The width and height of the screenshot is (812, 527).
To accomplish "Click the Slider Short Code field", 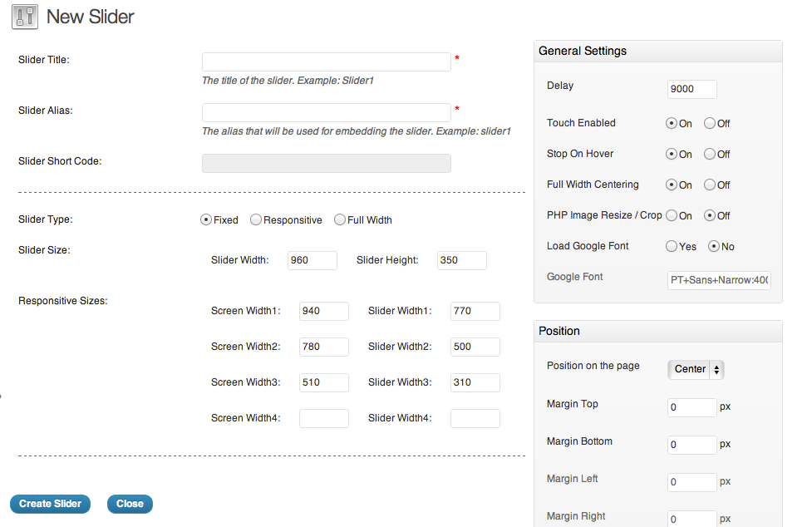I will (x=327, y=163).
